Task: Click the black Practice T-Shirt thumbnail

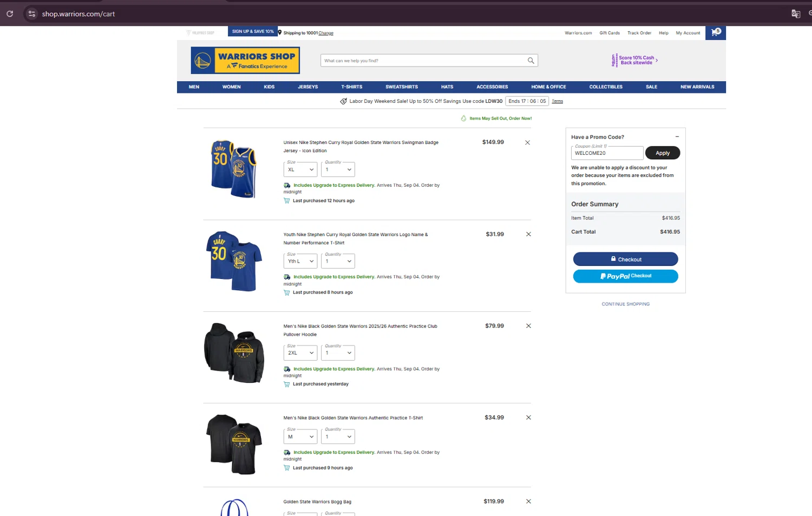Action: coord(234,445)
